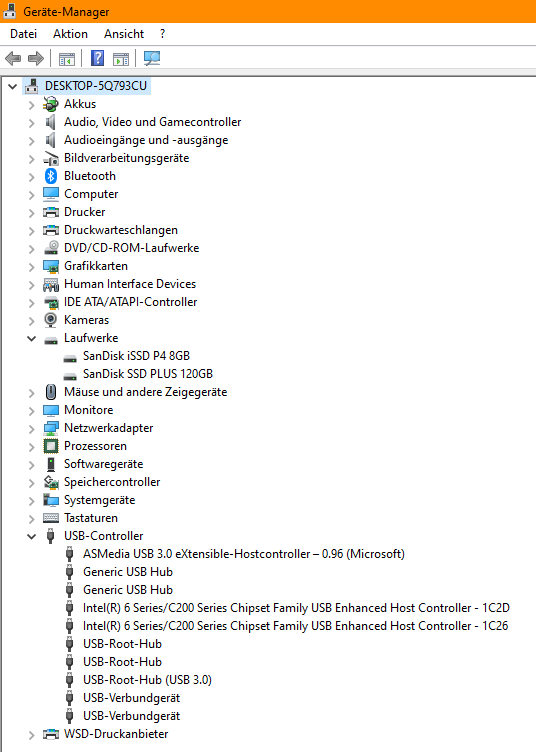Click the Netzwerkadapter network icon
Viewport: 536px width, 752px height.
51,428
